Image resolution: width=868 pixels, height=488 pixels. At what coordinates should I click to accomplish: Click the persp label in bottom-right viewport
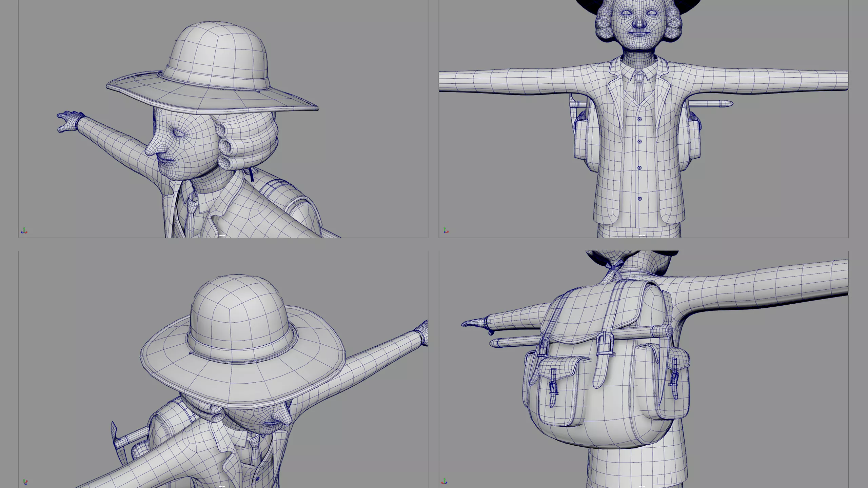coord(642,486)
